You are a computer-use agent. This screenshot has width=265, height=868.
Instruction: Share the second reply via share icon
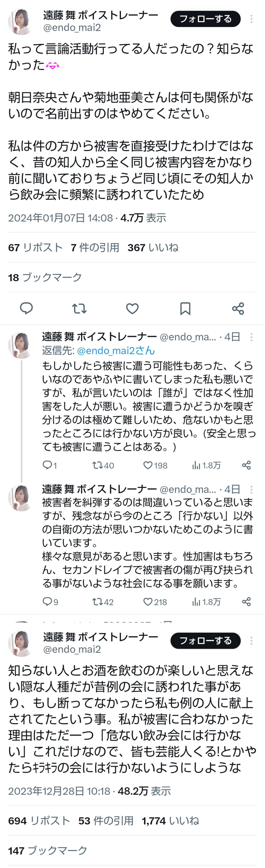point(247,602)
